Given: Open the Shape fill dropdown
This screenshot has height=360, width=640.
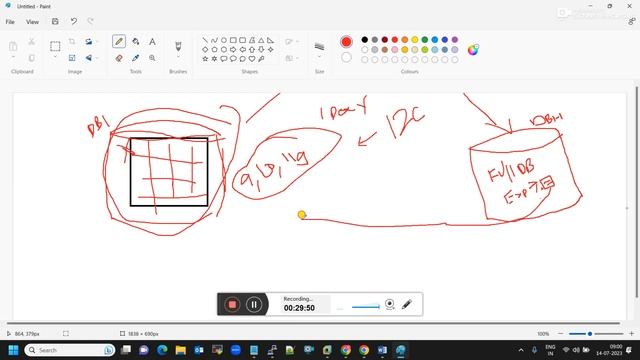Looking at the screenshot, I should [292, 58].
